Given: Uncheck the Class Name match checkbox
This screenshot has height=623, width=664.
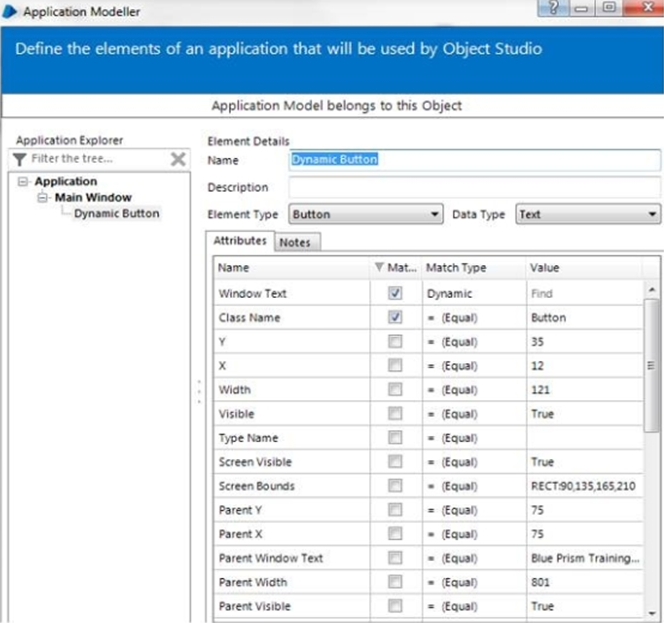Looking at the screenshot, I should click(x=395, y=318).
